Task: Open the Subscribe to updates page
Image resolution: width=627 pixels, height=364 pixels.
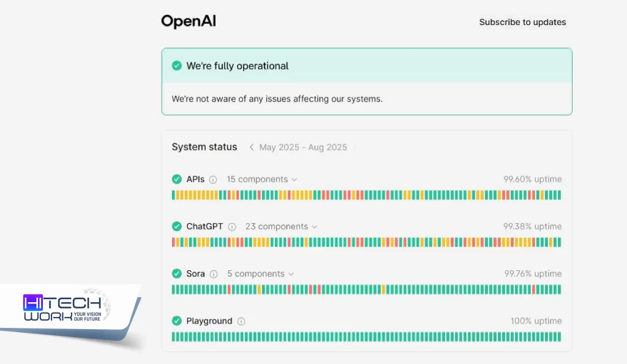Action: point(522,22)
